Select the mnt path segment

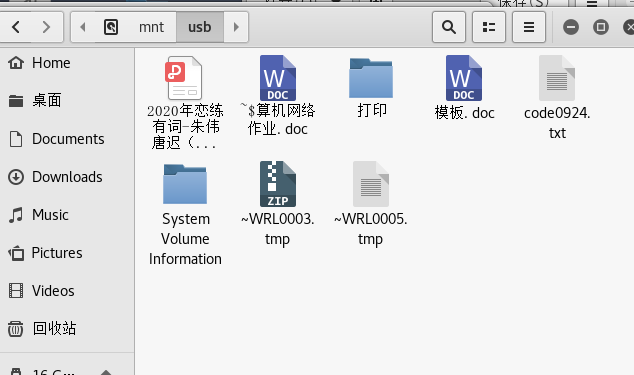[151, 27]
